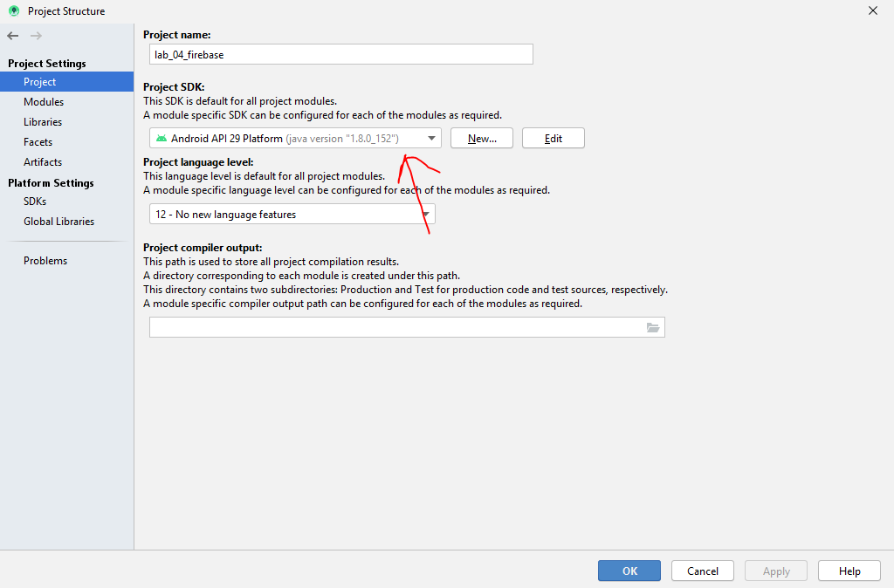This screenshot has width=894, height=588.
Task: Click the Android icon in Project SDK combo box
Action: tap(162, 139)
